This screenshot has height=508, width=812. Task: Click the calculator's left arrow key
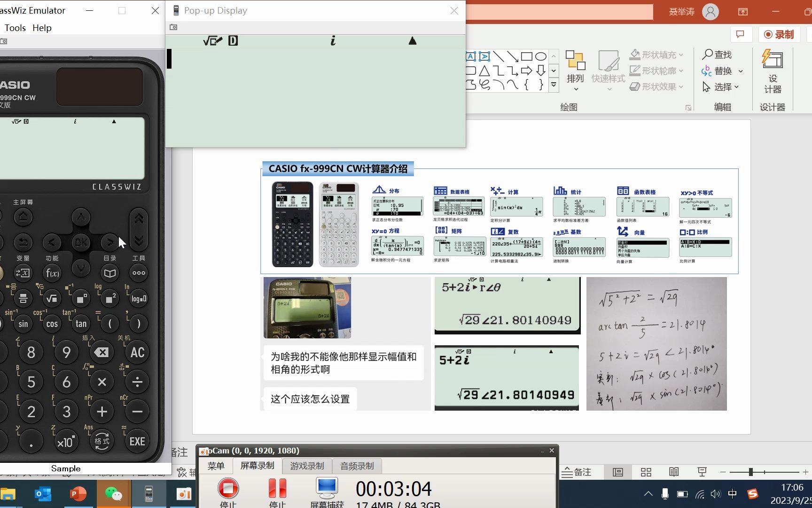pos(52,242)
